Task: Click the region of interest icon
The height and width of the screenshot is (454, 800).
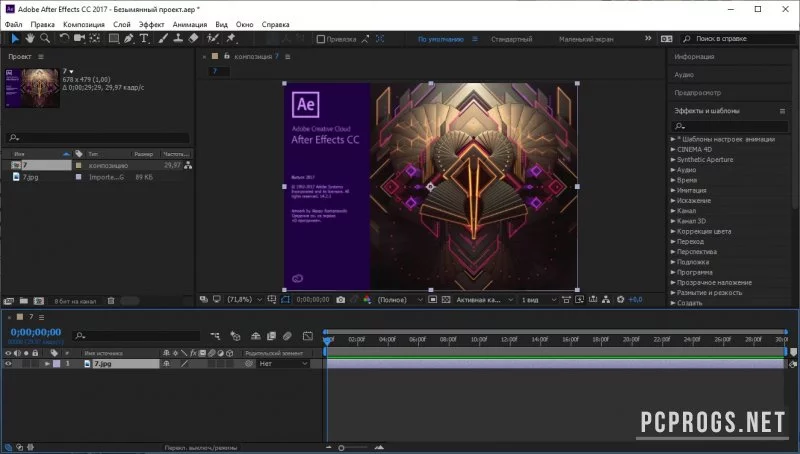Action: (433, 300)
